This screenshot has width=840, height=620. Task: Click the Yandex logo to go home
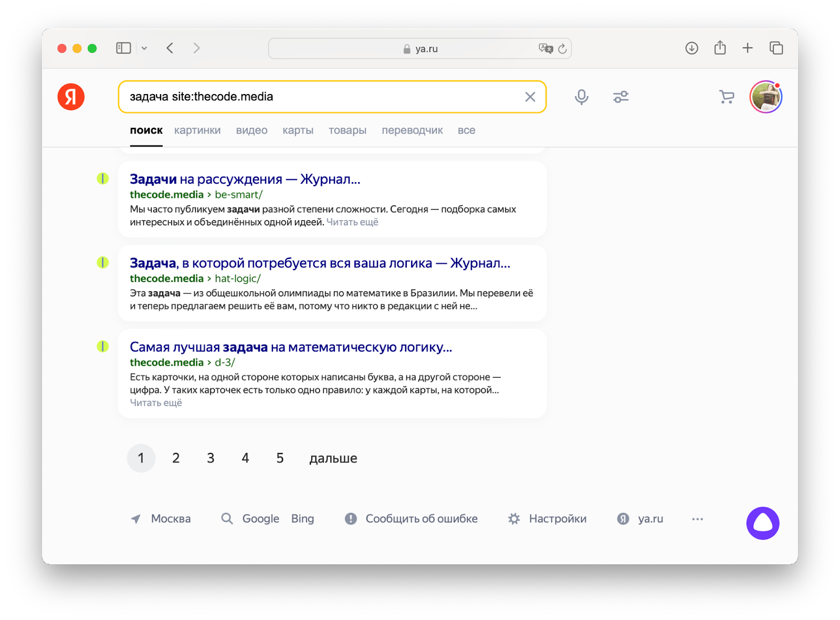click(x=71, y=97)
